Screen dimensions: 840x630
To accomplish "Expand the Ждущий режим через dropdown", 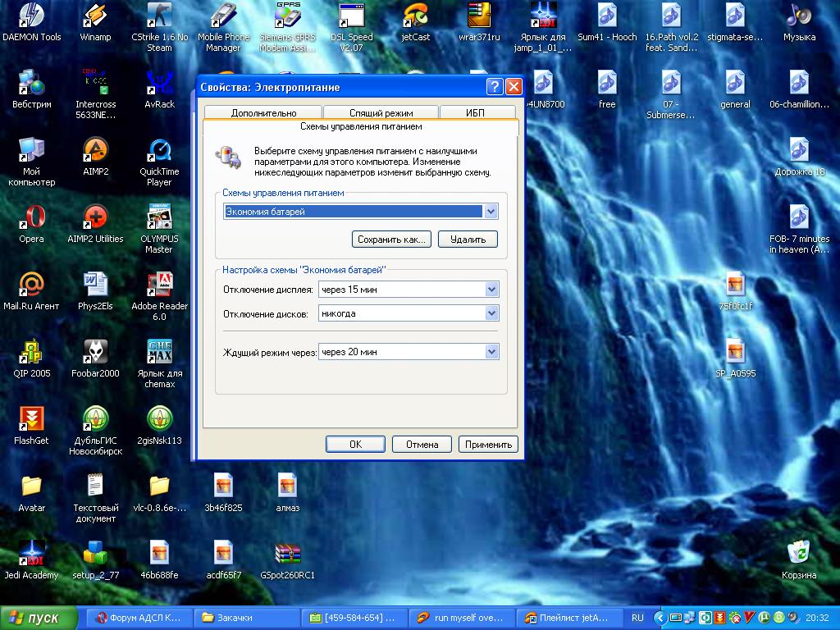I will tap(491, 352).
